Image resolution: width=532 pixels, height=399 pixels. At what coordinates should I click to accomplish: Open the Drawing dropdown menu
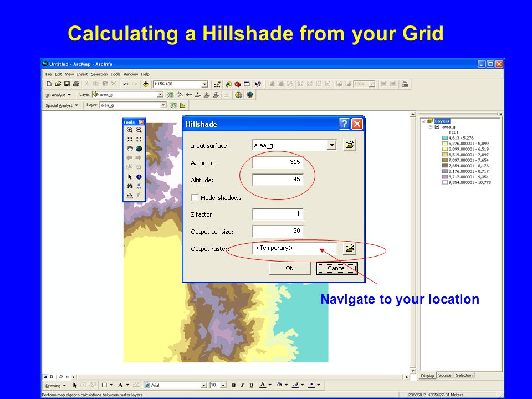coord(55,386)
